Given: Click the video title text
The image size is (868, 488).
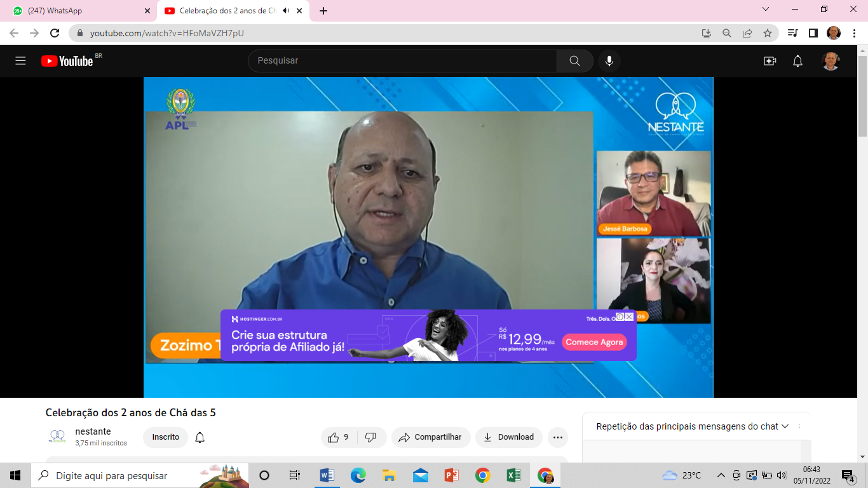Looking at the screenshot, I should [x=131, y=412].
